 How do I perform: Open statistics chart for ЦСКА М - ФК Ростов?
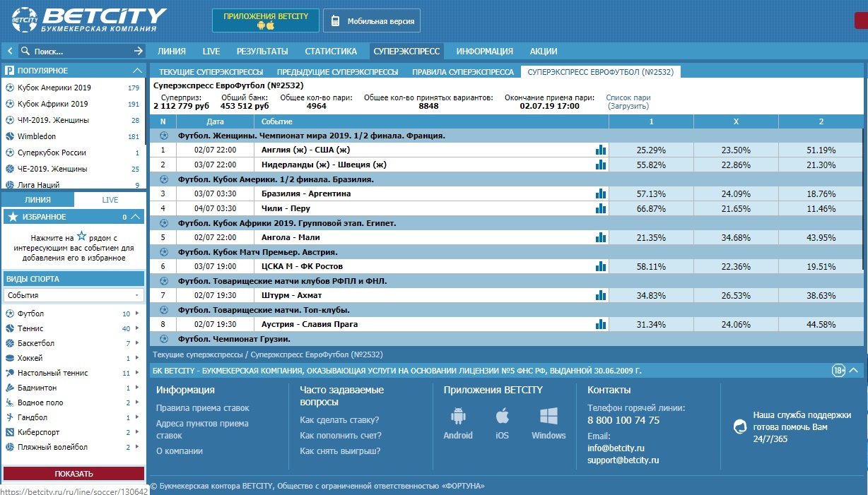(x=601, y=266)
